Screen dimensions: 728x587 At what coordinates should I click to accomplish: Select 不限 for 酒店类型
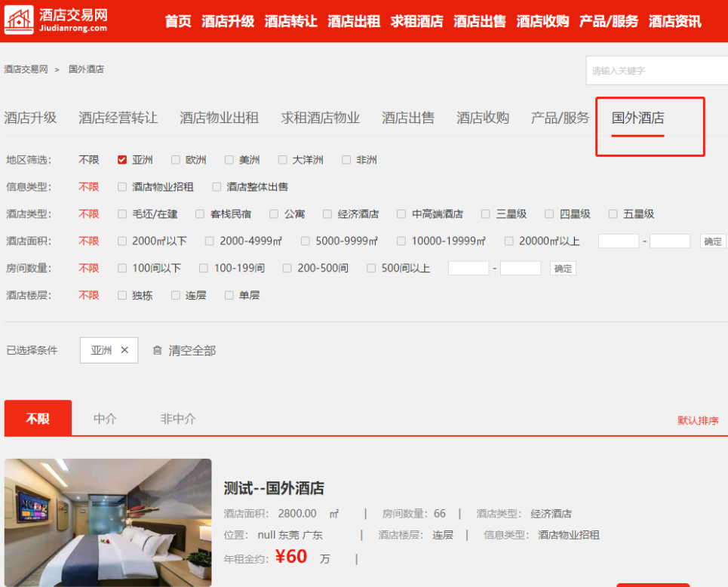[89, 214]
